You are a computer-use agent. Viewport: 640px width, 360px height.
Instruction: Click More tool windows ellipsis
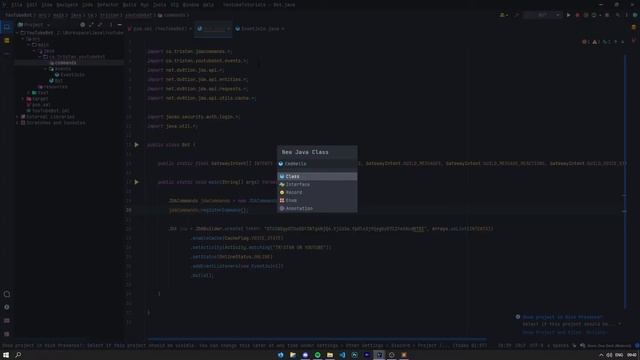point(7,53)
